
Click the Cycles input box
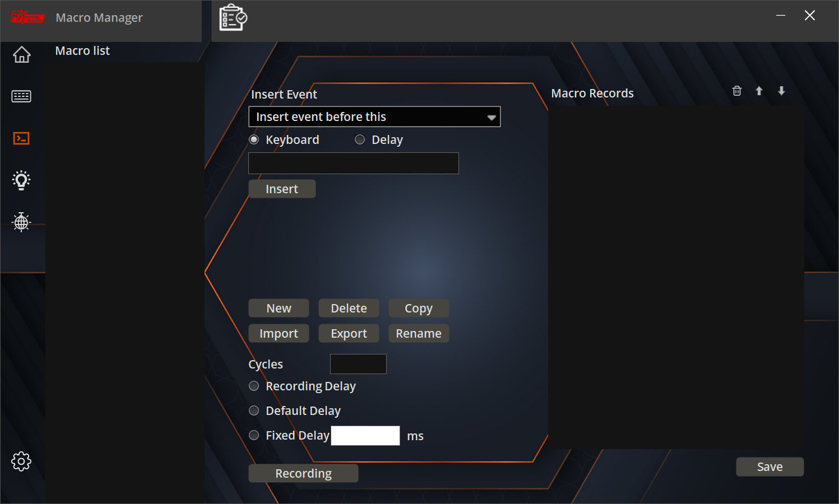(x=358, y=364)
